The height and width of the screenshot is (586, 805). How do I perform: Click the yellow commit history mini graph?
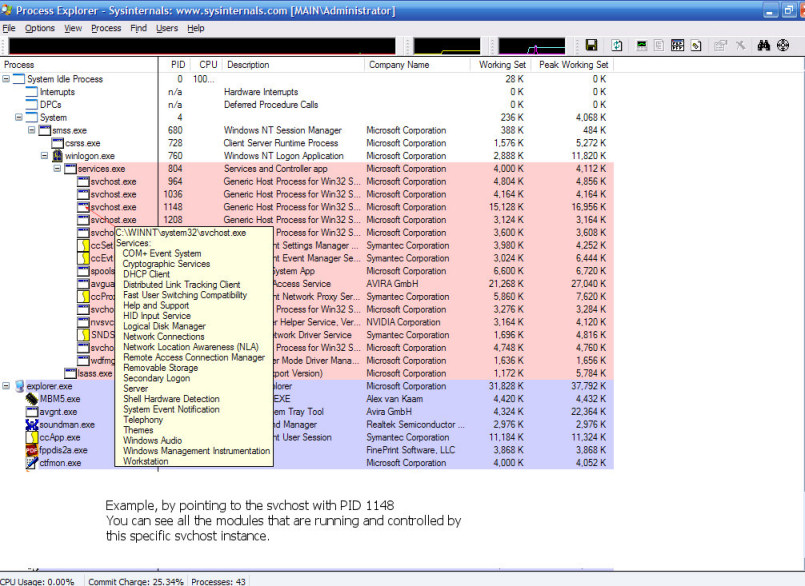click(447, 46)
